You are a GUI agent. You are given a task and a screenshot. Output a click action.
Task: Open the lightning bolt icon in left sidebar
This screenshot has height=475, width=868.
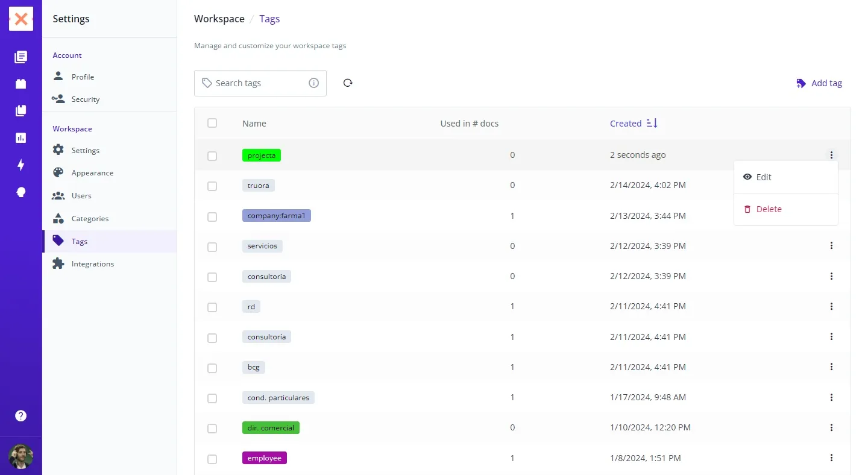pyautogui.click(x=21, y=165)
